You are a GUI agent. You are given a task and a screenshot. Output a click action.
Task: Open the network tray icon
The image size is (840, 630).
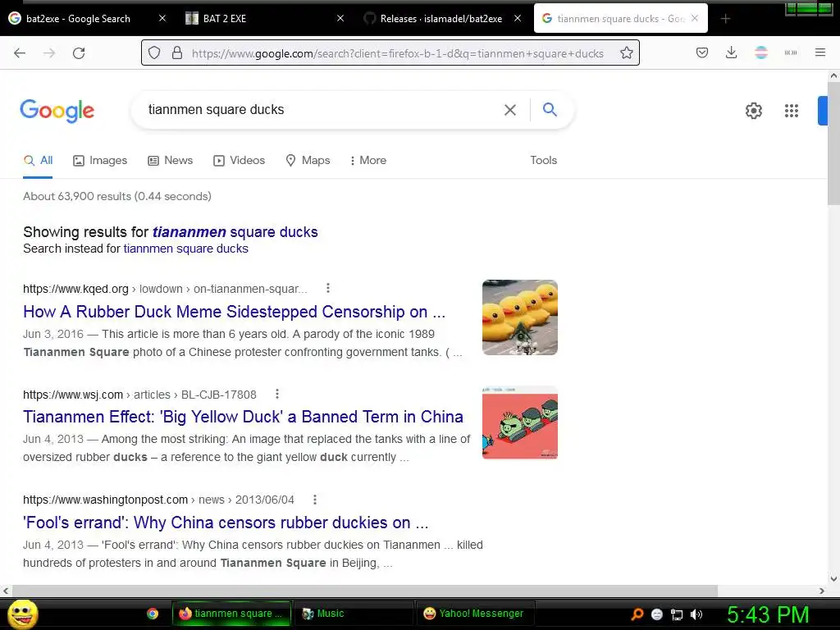point(677,614)
